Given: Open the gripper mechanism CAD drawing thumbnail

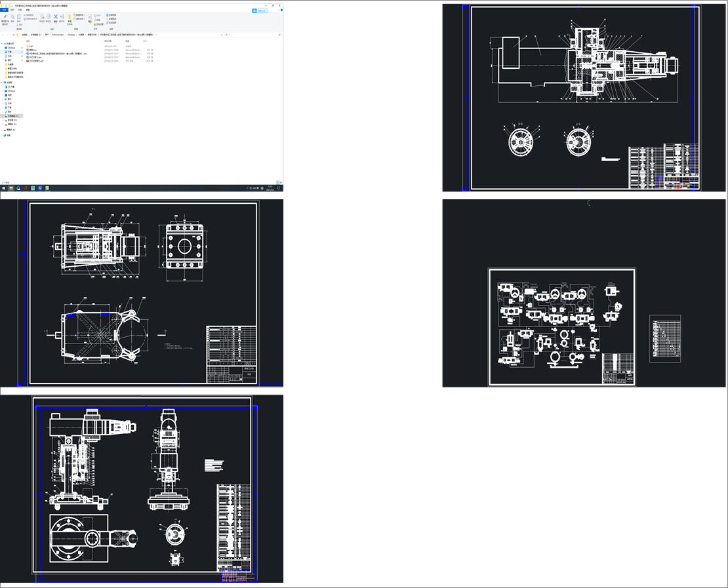Looking at the screenshot, I should point(142,293).
